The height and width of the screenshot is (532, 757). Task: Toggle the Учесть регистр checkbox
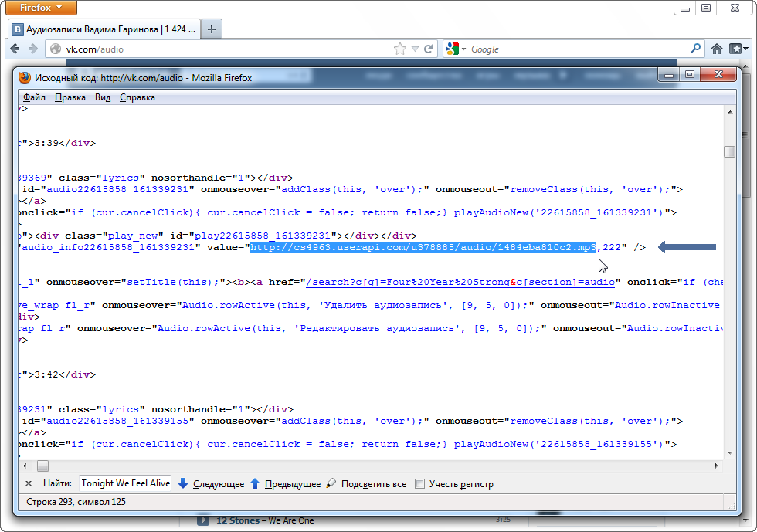pos(419,484)
